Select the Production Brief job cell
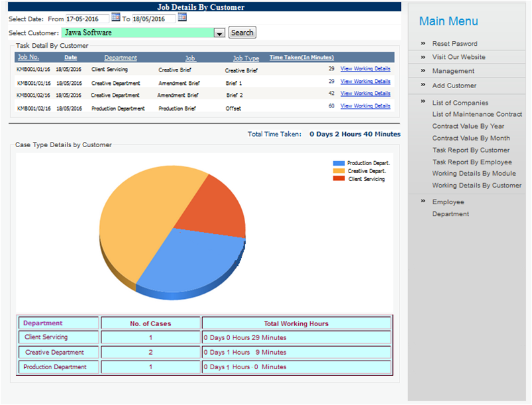The height and width of the screenshot is (405, 532). click(177, 109)
